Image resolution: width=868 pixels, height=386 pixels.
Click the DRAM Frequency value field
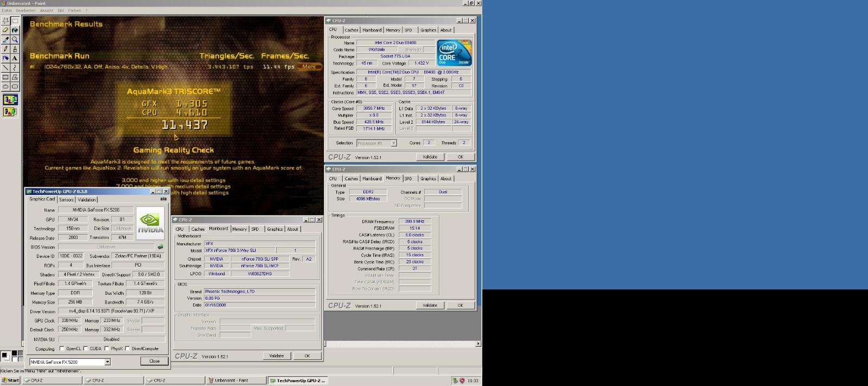point(415,222)
